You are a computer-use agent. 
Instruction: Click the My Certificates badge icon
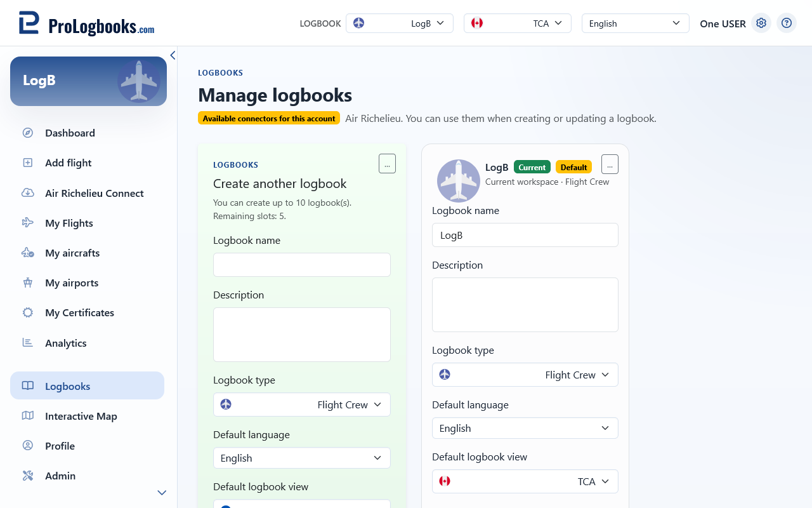pos(28,312)
